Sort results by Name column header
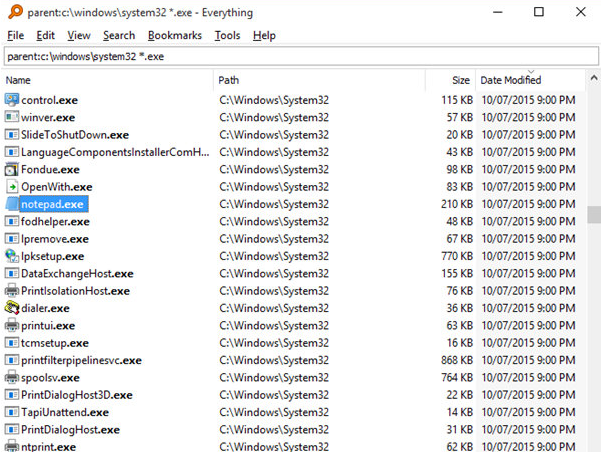The width and height of the screenshot is (601, 452). (107, 80)
